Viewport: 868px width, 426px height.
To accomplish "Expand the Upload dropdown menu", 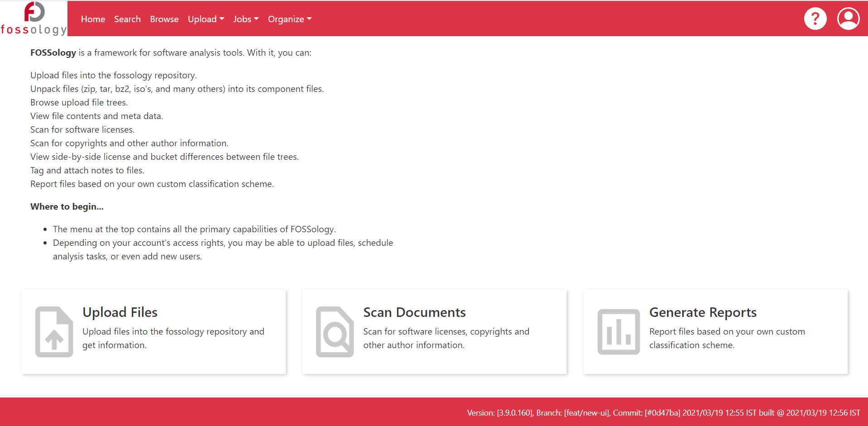I will click(206, 19).
